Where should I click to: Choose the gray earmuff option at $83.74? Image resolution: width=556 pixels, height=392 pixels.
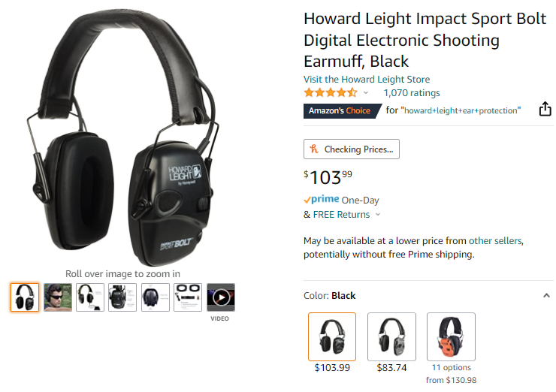391,336
